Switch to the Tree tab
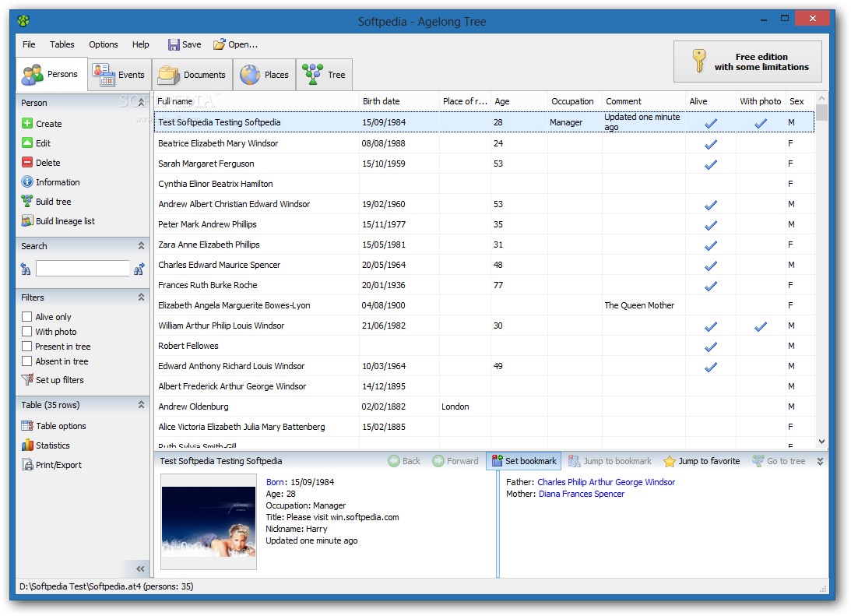 click(325, 75)
